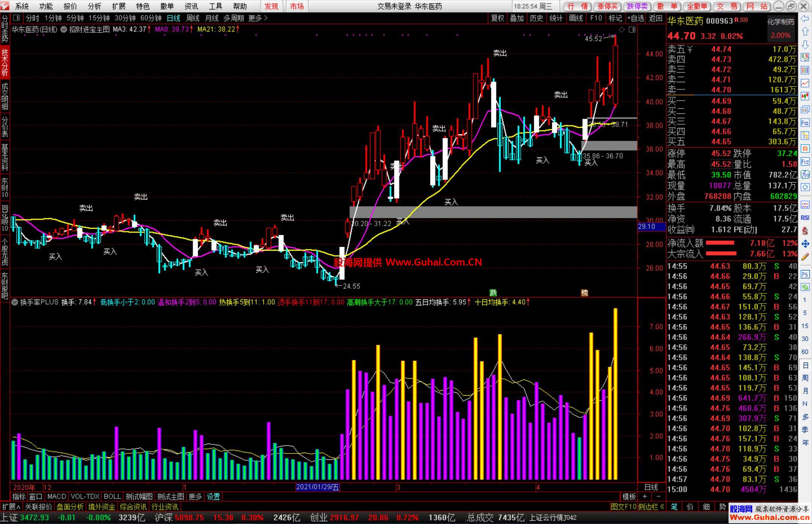
Task: Click the orange 自 self-select icon
Action: [x=805, y=148]
